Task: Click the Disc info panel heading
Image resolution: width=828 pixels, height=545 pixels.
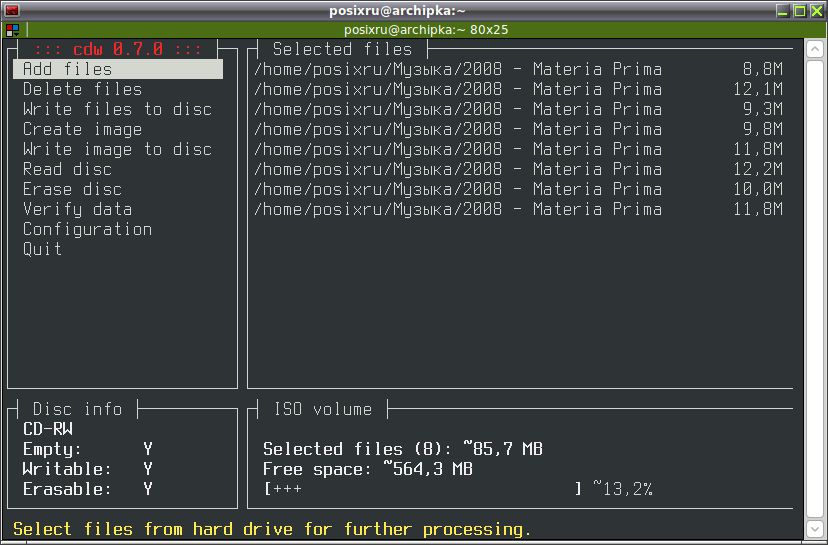Action: coord(78,409)
